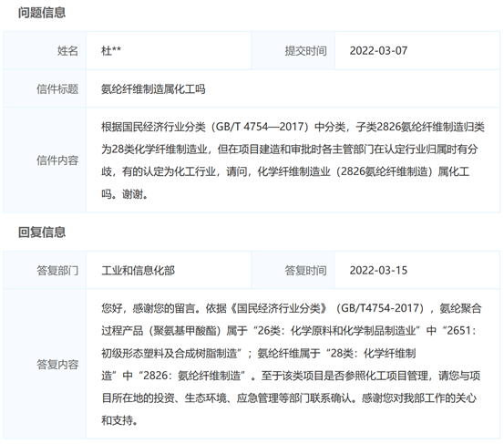Select the submitter name 杜**
This screenshot has width=504, height=444.
click(x=111, y=51)
